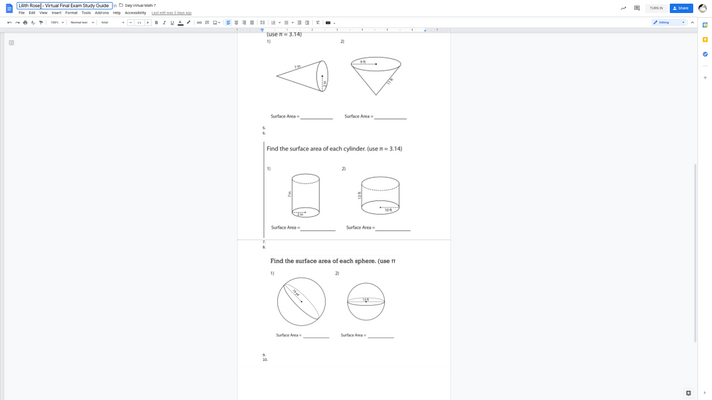Screen dimensions: 712x400
Task: Align text to the left
Action: (228, 23)
